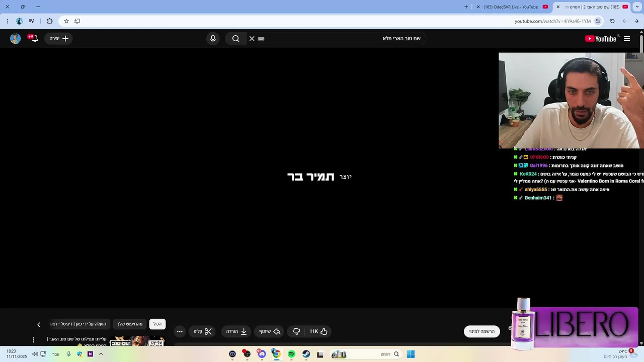The width and height of the screenshot is (644, 362).
Task: Like the video (11K thumbs up)
Action: (x=318, y=331)
